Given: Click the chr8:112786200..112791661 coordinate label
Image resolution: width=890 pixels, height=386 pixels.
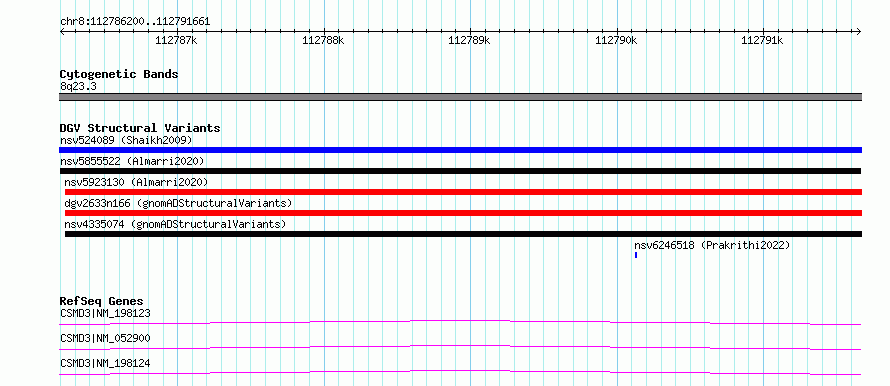Looking at the screenshot, I should (x=135, y=22).
